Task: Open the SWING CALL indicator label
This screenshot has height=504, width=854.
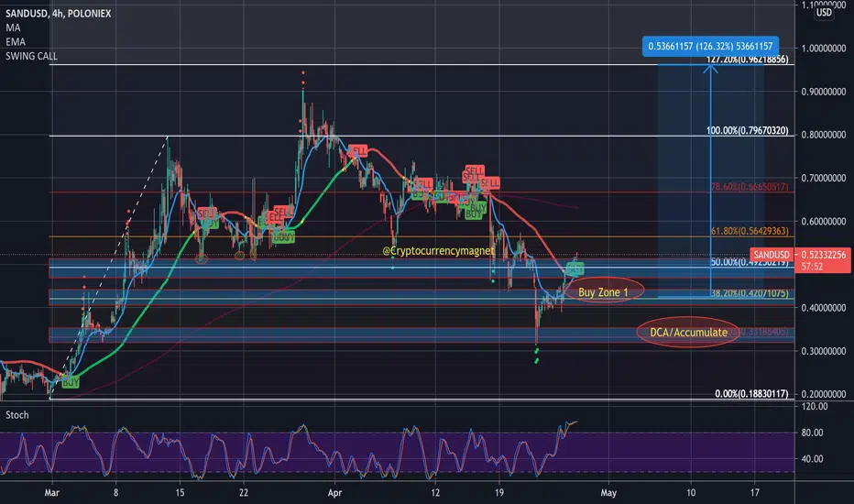Action: [31, 56]
